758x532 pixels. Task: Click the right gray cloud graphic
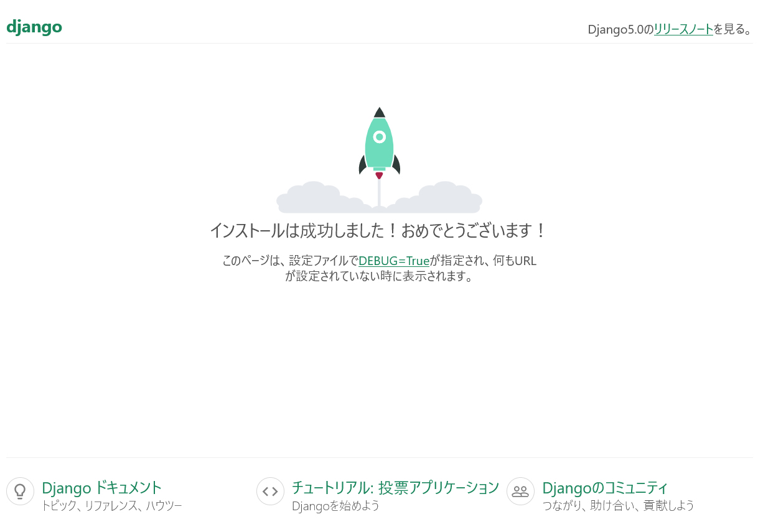445,198
